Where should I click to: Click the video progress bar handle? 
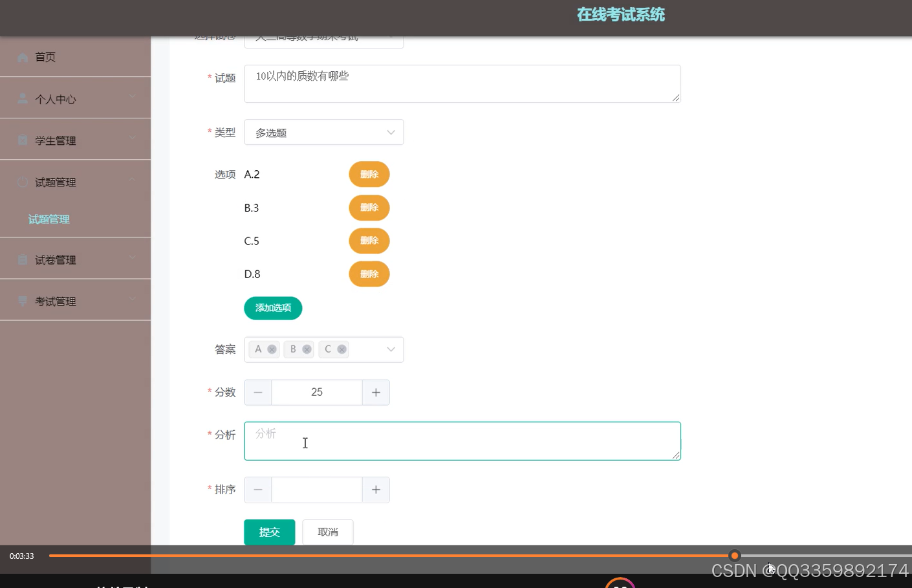(x=735, y=556)
